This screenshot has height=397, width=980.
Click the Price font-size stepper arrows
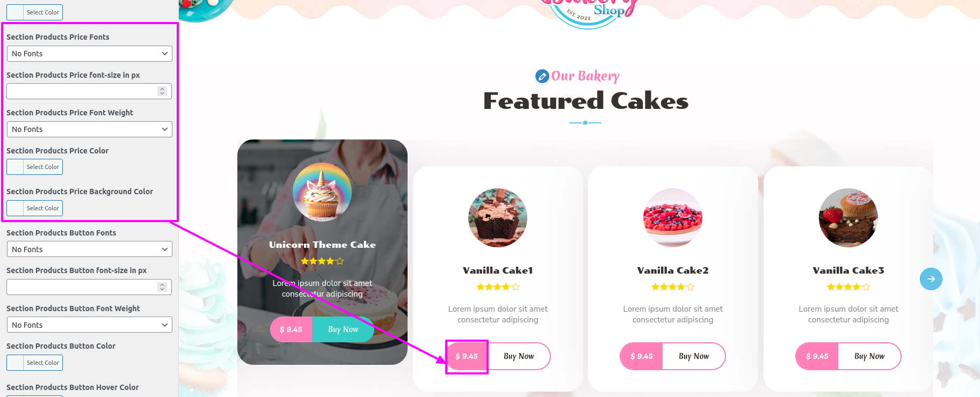[162, 91]
